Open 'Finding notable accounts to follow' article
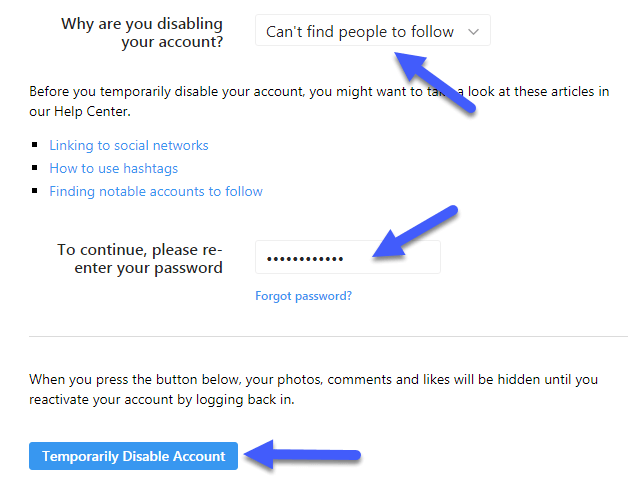 156,191
